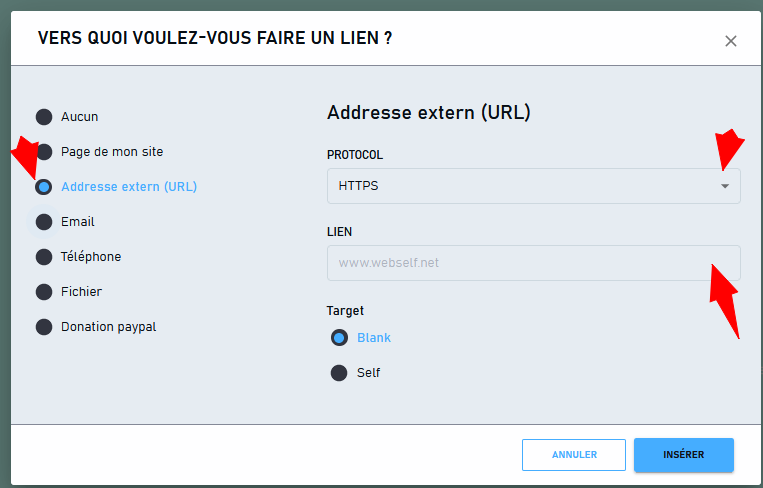
Task: Click the Blank target label
Action: [374, 338]
